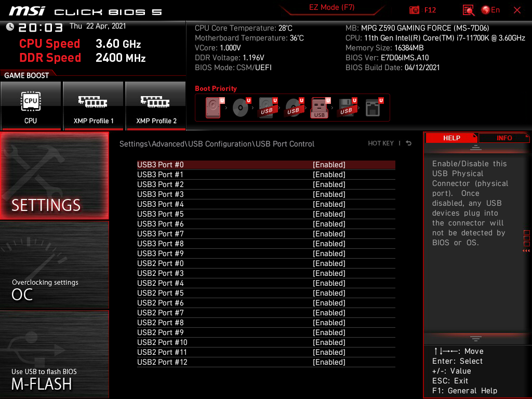This screenshot has height=399, width=532.
Task: Select the USB2 Port #10 row
Action: click(266, 342)
